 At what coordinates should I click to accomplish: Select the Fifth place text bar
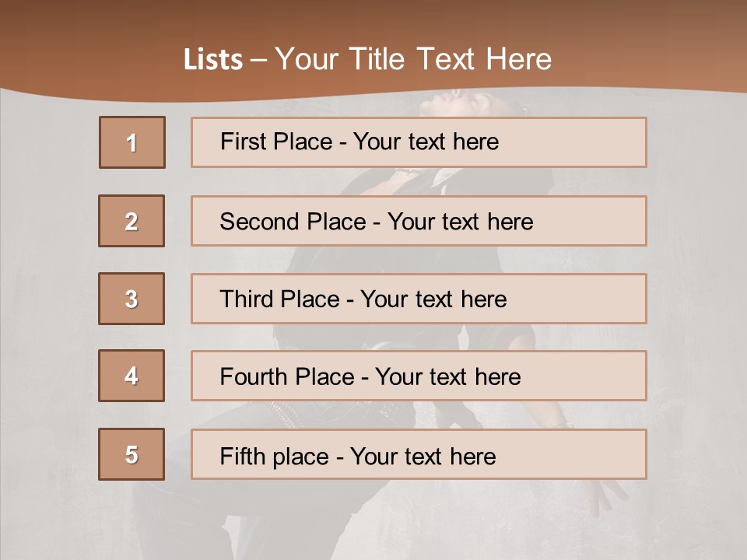[x=419, y=455]
